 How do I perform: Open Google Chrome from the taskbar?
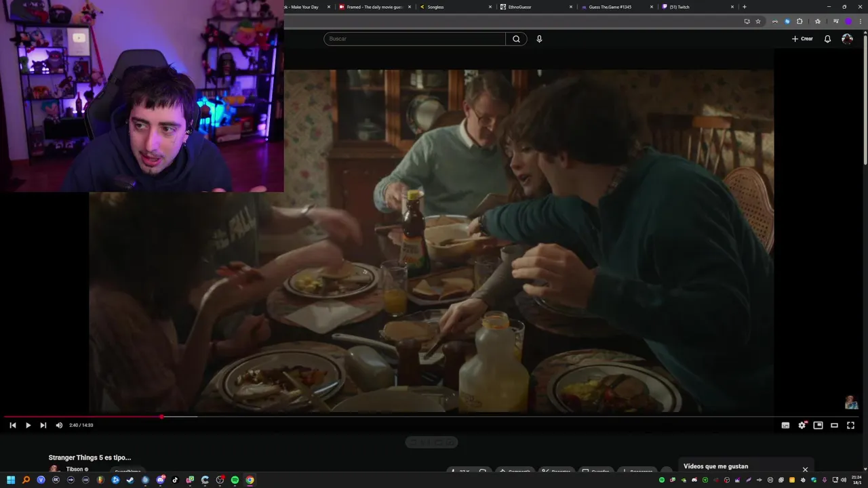click(250, 480)
